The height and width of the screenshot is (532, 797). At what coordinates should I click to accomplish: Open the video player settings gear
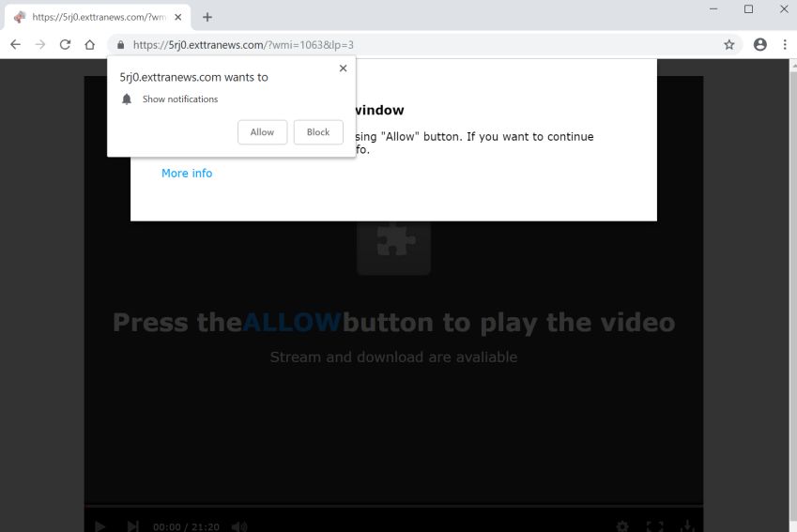[x=622, y=526]
